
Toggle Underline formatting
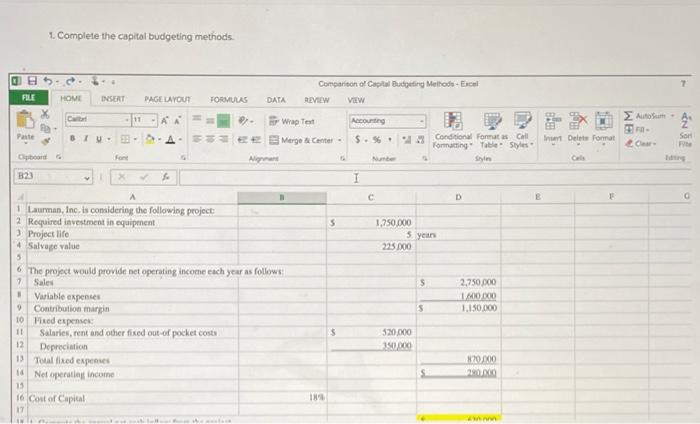[98, 139]
